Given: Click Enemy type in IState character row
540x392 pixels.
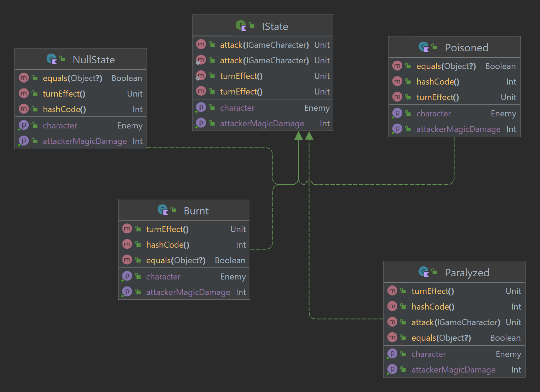Looking at the screenshot, I should [317, 108].
